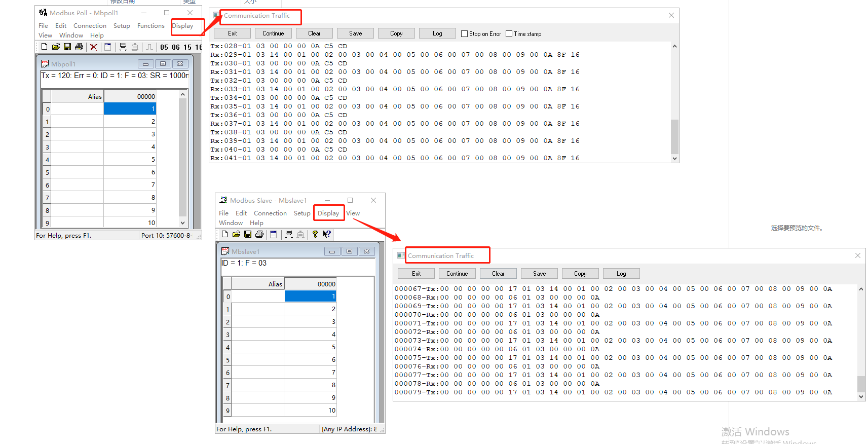Click the Connect icon in Modbus Poll toolbar
The width and height of the screenshot is (868, 444).
(123, 47)
